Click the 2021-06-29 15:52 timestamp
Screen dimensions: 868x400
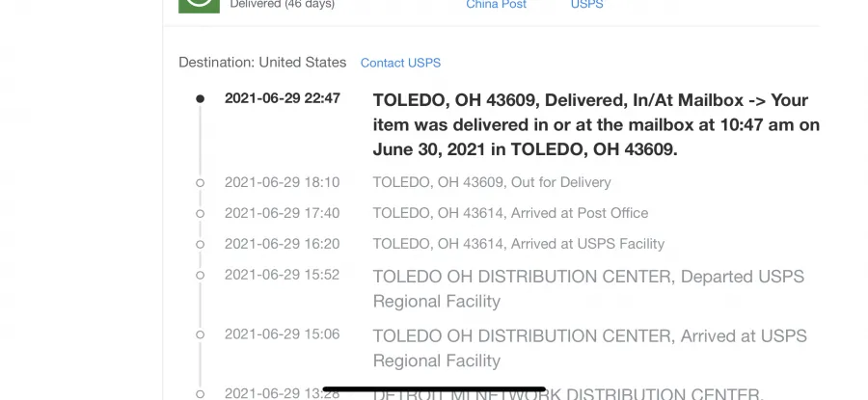coord(282,275)
